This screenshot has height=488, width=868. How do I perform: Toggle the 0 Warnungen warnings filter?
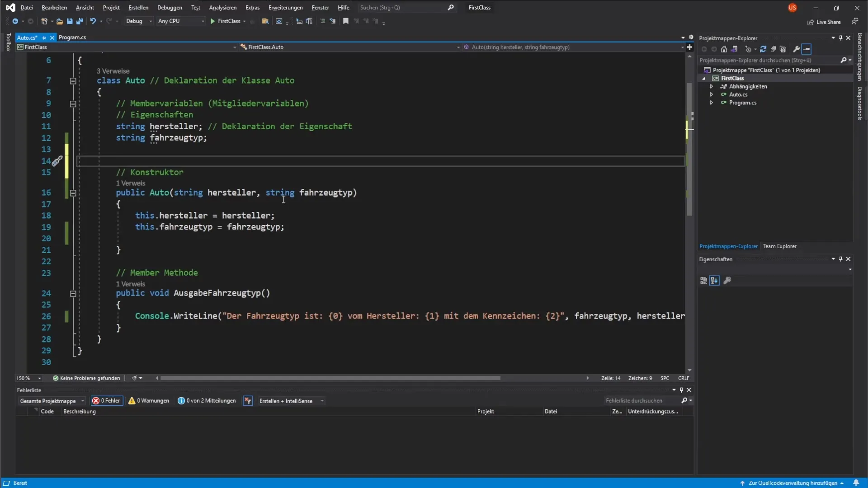coord(149,401)
